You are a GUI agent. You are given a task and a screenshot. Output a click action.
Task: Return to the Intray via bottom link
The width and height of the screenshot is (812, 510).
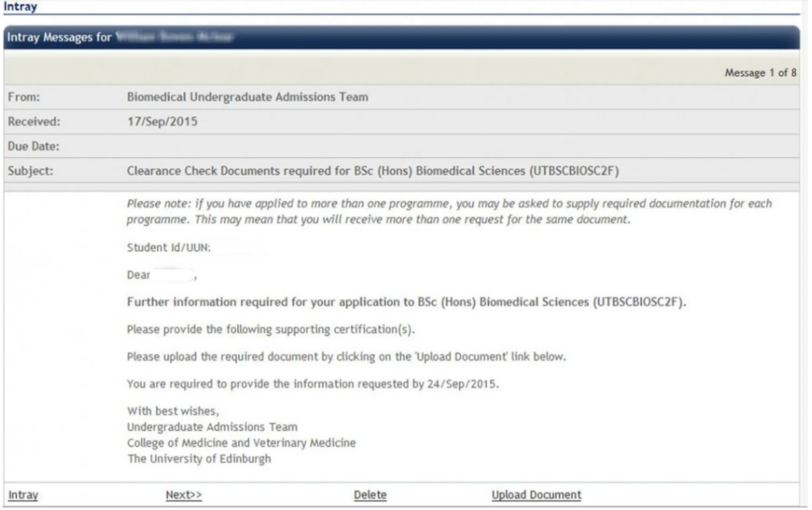(22, 495)
